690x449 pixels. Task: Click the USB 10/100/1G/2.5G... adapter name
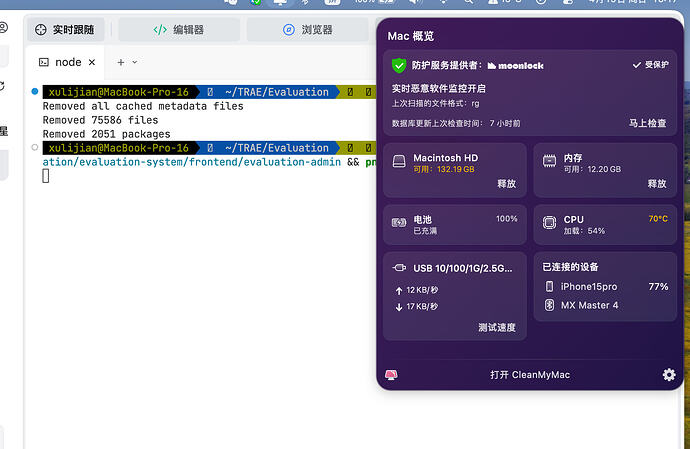(462, 268)
